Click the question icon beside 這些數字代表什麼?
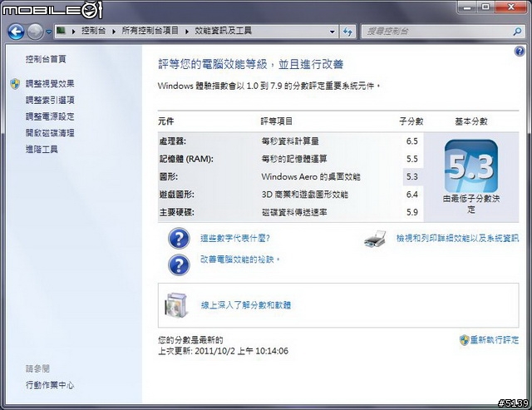 pyautogui.click(x=179, y=239)
